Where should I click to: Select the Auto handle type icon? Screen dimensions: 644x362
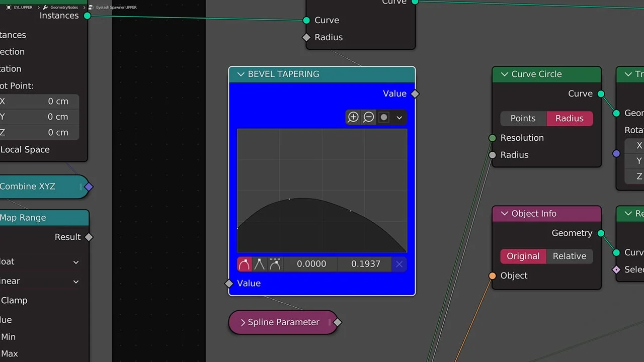click(x=244, y=263)
